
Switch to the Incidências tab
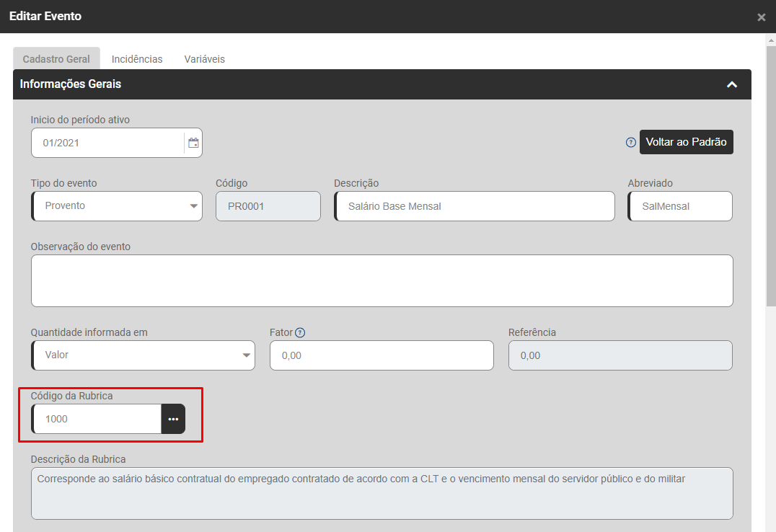coord(137,59)
